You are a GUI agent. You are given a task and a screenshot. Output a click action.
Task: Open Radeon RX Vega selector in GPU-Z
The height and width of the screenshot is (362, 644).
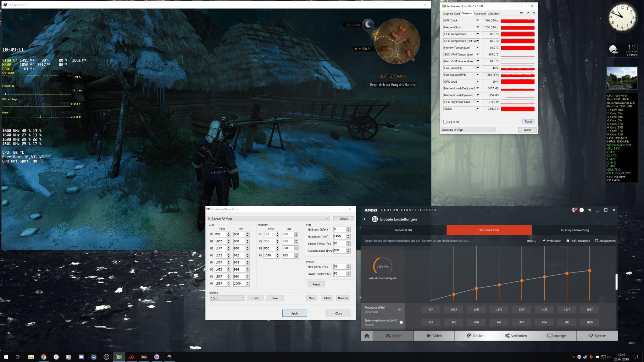tap(468, 130)
